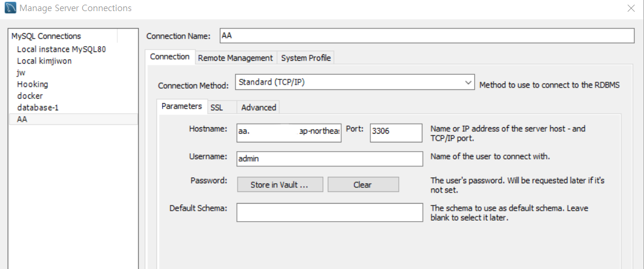Click the Port label
This screenshot has height=269, width=644.
pos(355,128)
